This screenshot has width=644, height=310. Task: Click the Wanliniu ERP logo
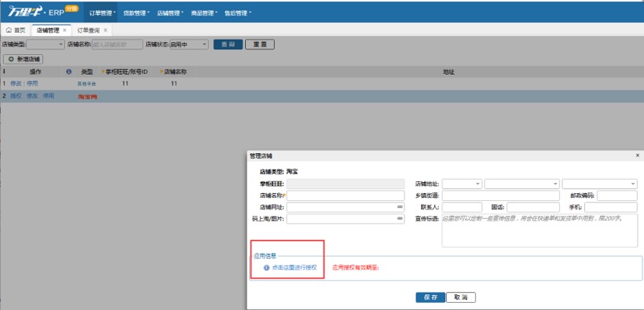(42, 12)
